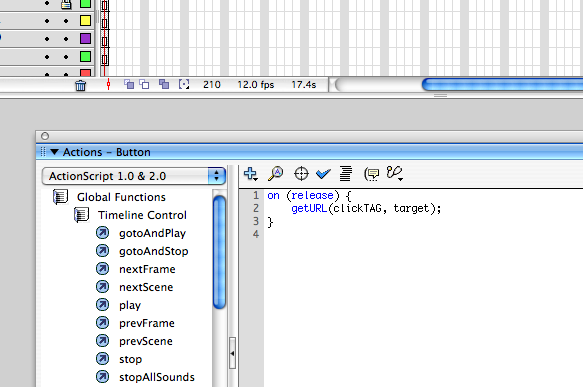Select play in the functions list

(x=130, y=306)
